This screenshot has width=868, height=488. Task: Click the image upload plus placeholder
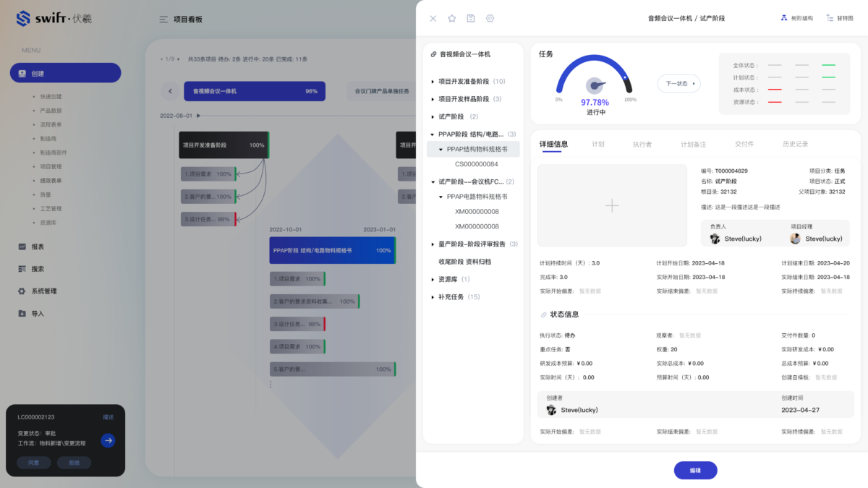(x=612, y=206)
